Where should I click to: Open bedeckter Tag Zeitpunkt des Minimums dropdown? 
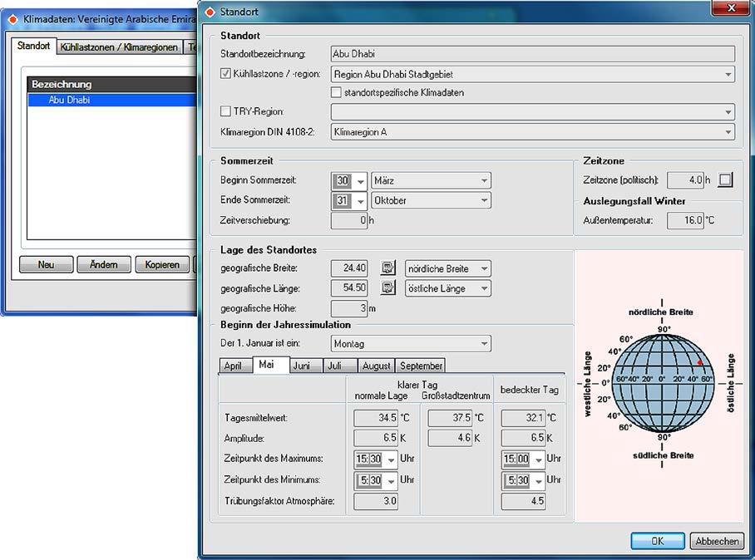(x=539, y=480)
